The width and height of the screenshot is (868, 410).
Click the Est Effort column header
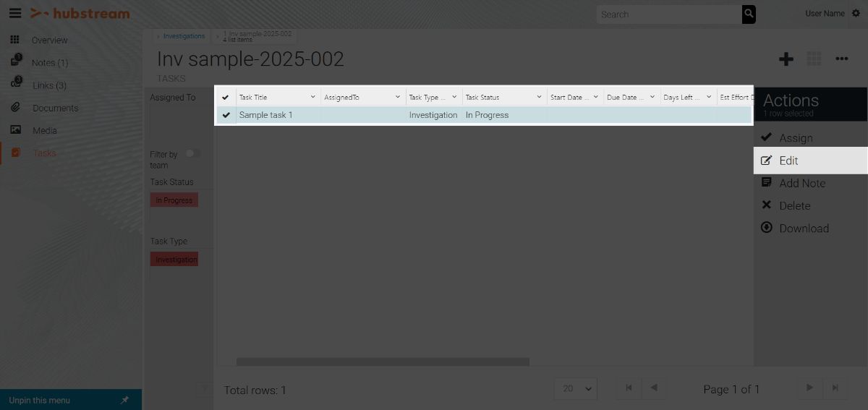pyautogui.click(x=736, y=97)
